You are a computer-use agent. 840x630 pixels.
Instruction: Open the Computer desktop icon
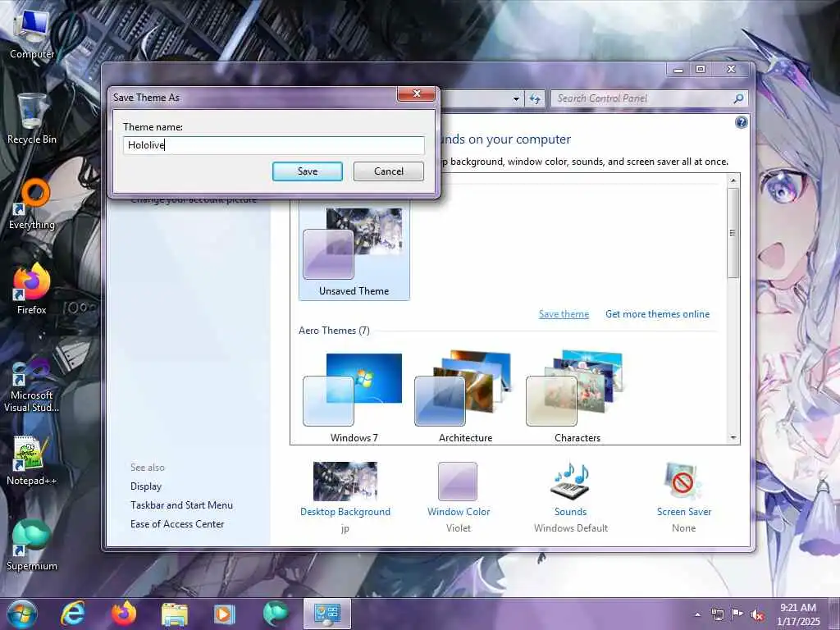(x=32, y=35)
